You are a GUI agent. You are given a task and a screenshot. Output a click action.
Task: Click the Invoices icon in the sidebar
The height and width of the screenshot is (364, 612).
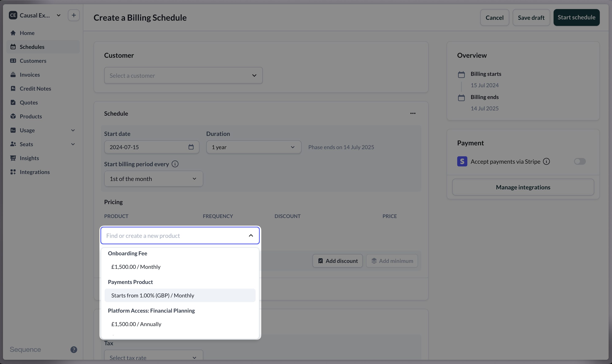click(x=13, y=75)
